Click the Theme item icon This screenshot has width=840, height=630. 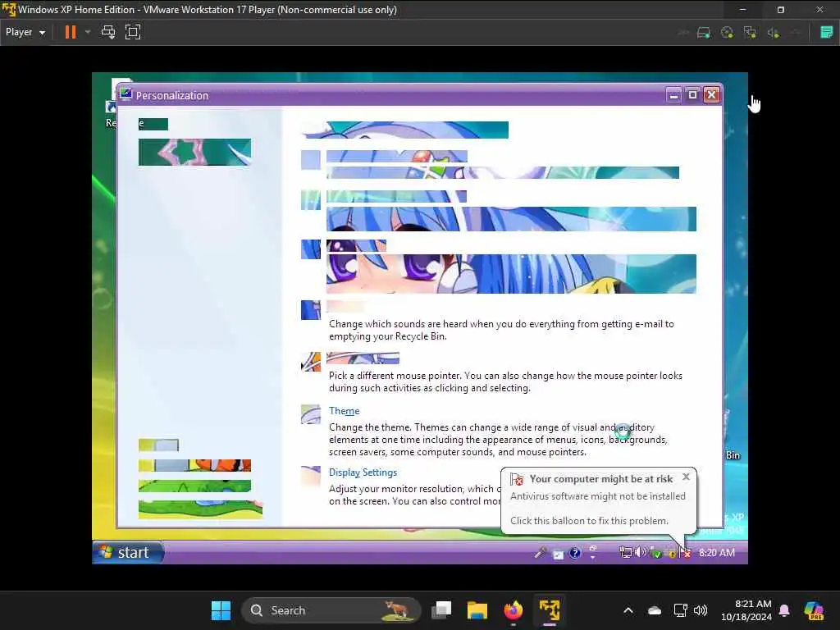pos(311,414)
